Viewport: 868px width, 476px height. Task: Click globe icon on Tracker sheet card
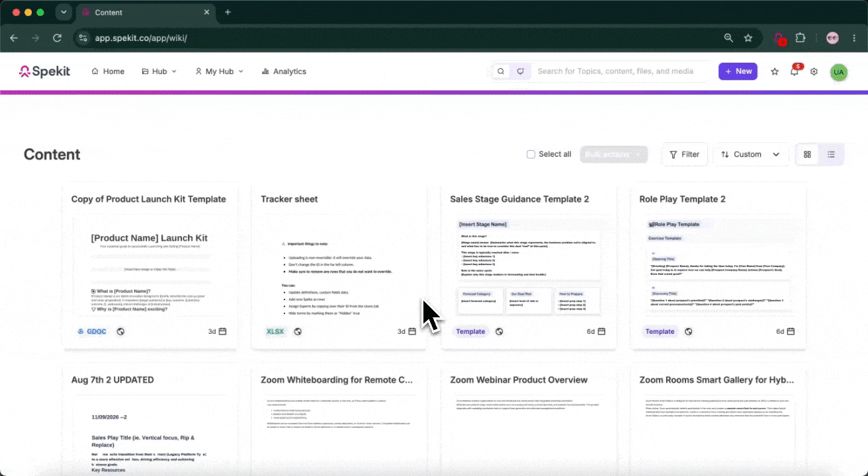coord(298,331)
